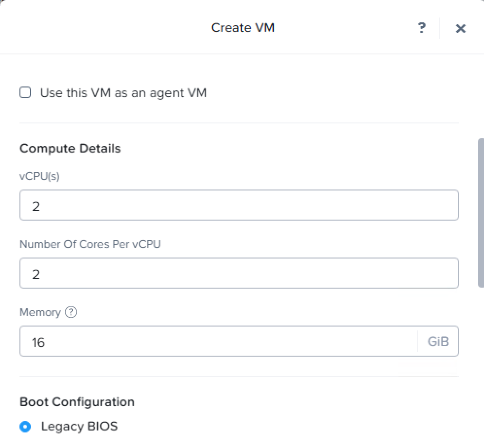Click the Legacy BIOS label text
This screenshot has width=484, height=448.
click(x=79, y=427)
